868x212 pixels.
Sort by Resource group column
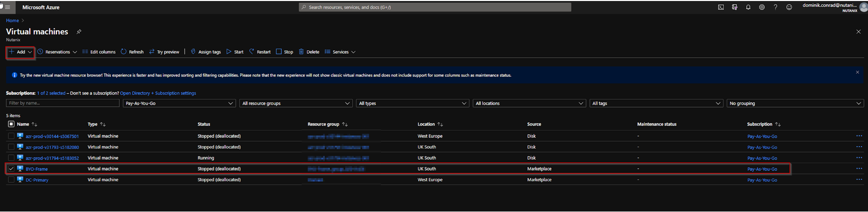coord(328,124)
